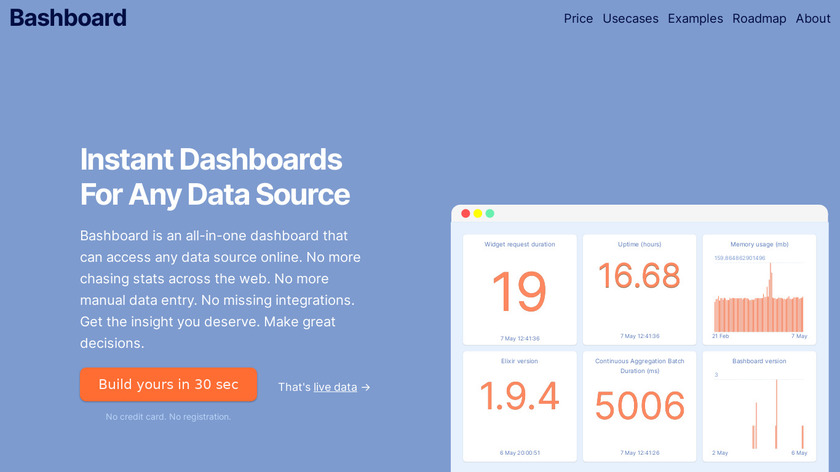Screen dimensions: 840x472
Task: Open the About page
Action: pos(812,18)
